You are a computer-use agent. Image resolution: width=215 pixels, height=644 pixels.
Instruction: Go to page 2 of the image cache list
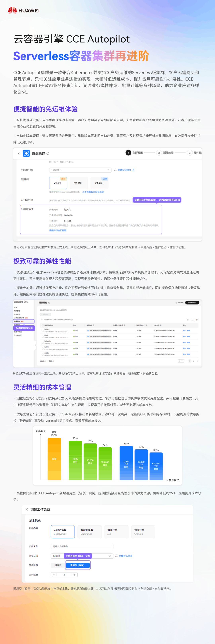(193, 361)
